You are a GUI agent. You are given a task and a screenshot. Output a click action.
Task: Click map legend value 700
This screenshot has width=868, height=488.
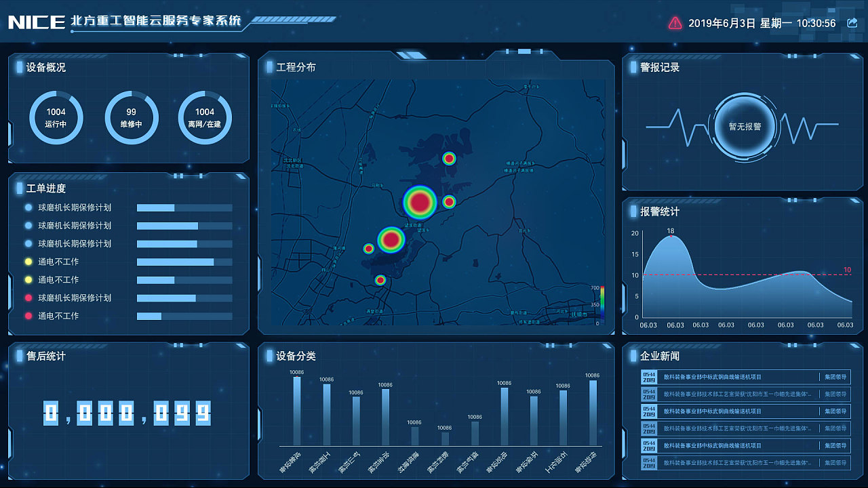pos(595,289)
